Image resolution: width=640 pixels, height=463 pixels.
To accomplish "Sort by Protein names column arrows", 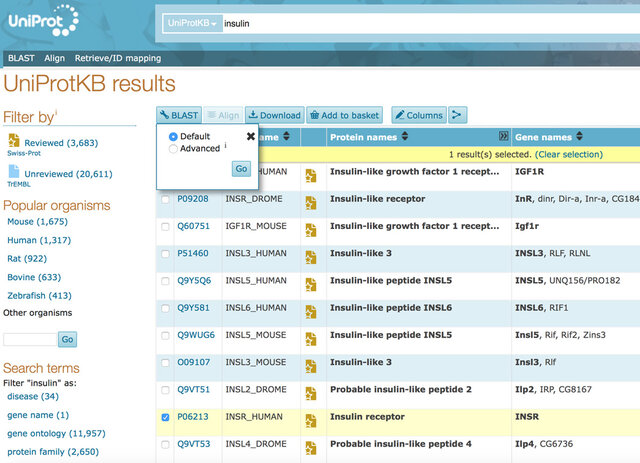I will coord(404,136).
